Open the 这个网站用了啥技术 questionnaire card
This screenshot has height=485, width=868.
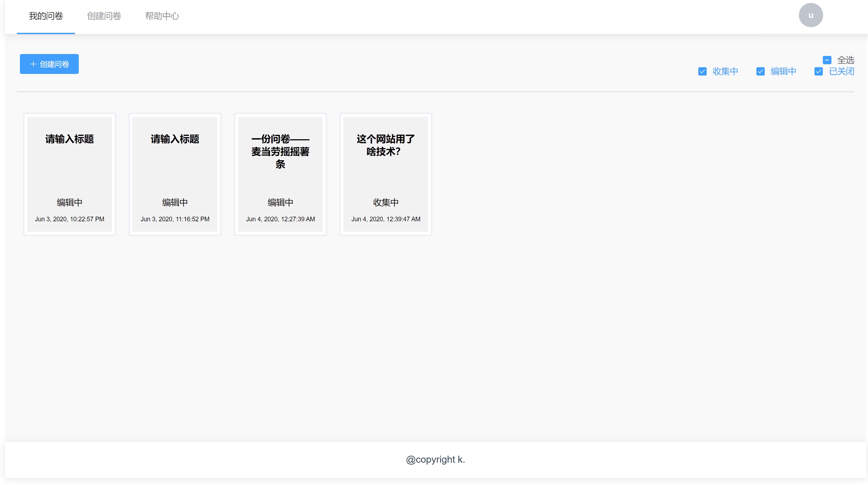pos(386,174)
